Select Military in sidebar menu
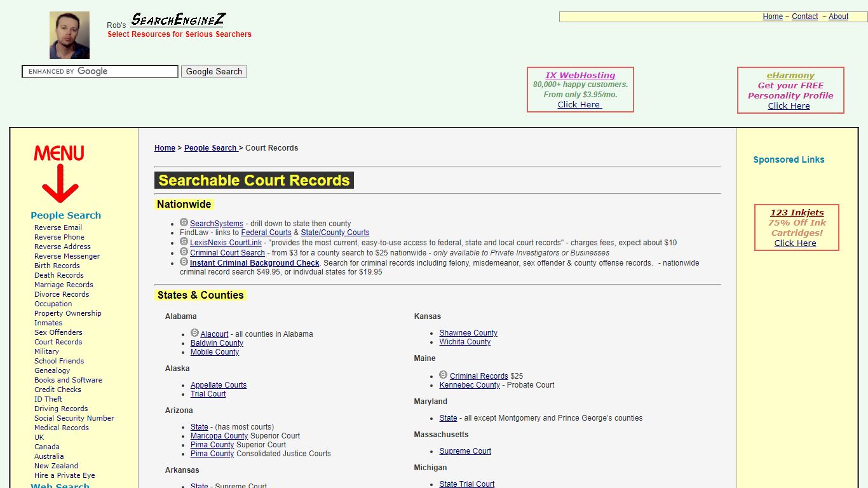Screen dimensions: 868x488 click(x=46, y=351)
